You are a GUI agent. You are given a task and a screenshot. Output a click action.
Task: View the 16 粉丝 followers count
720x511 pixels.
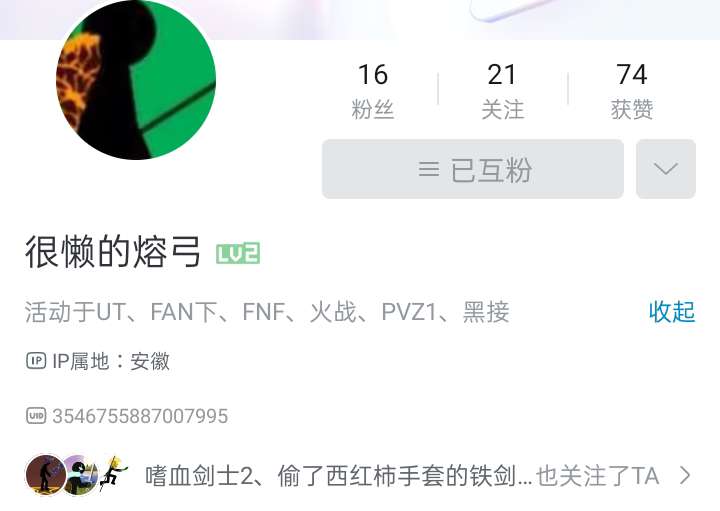[373, 91]
